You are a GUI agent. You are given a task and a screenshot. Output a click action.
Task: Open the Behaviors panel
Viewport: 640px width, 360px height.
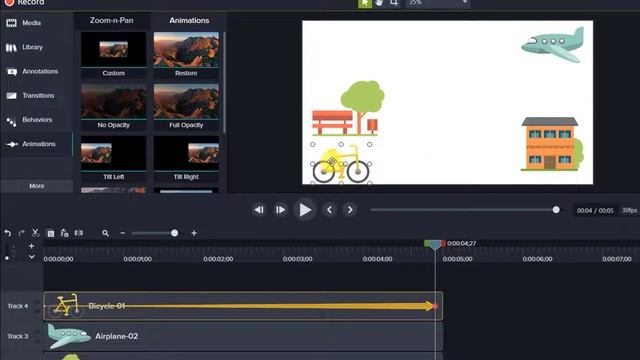tap(29, 120)
